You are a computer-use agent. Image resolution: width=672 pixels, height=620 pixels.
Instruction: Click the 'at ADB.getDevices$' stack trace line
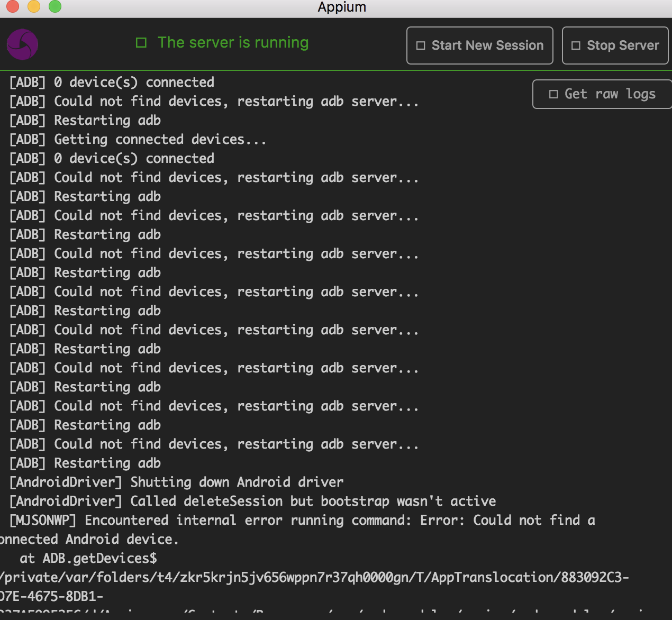pyautogui.click(x=88, y=559)
